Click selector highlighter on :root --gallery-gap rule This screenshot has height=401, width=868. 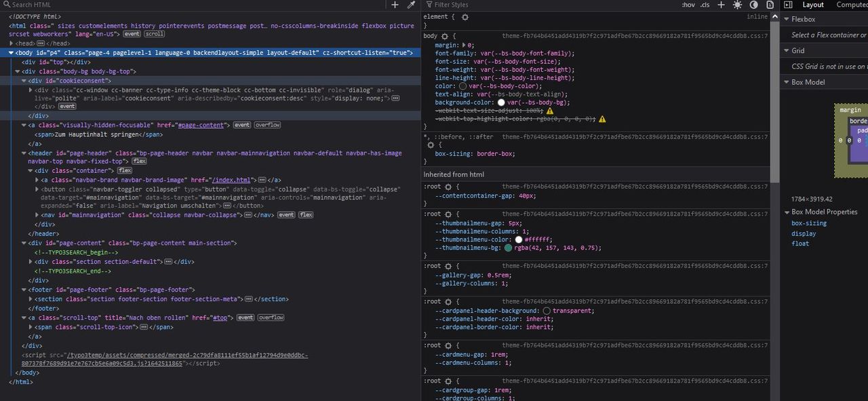coord(448,266)
